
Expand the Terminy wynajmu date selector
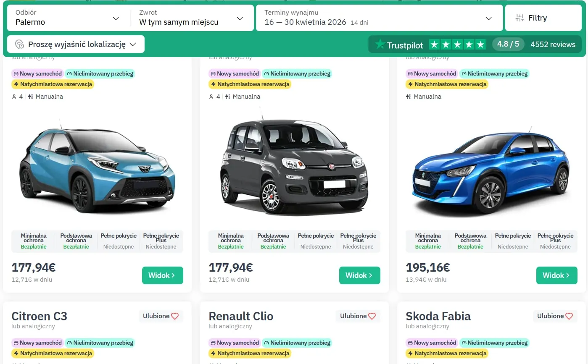(488, 18)
